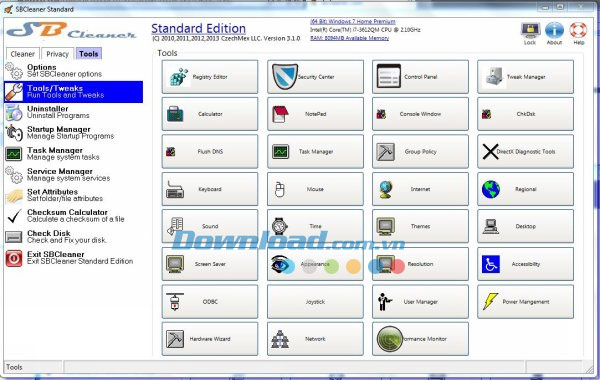Launch Security Center
This screenshot has height=380, width=600.
(x=315, y=77)
